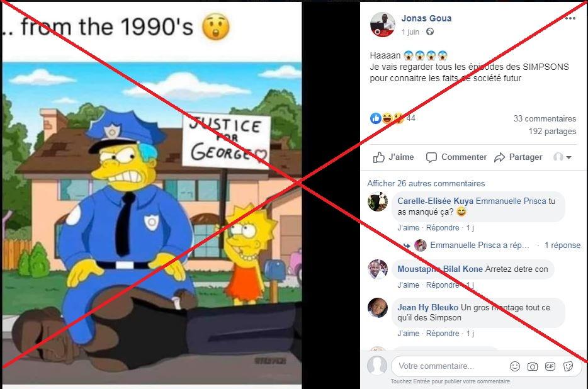Click the reaction emojis next to 44

coord(387,118)
